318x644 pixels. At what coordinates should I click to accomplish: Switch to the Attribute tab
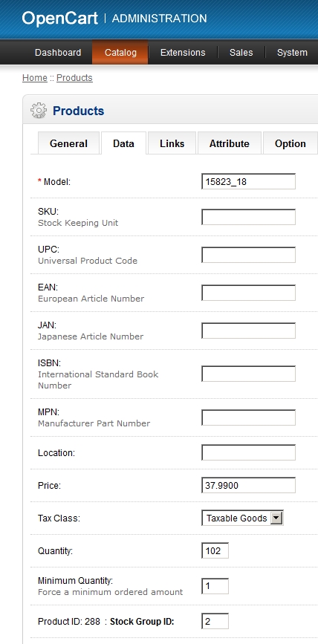(230, 143)
